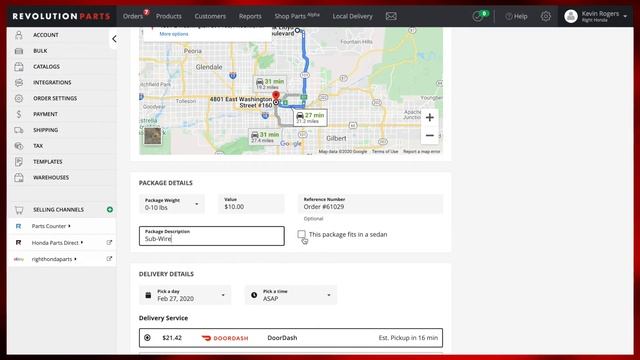Click the DoorDash logo in delivery service
This screenshot has width=640, height=360.
coord(225,338)
